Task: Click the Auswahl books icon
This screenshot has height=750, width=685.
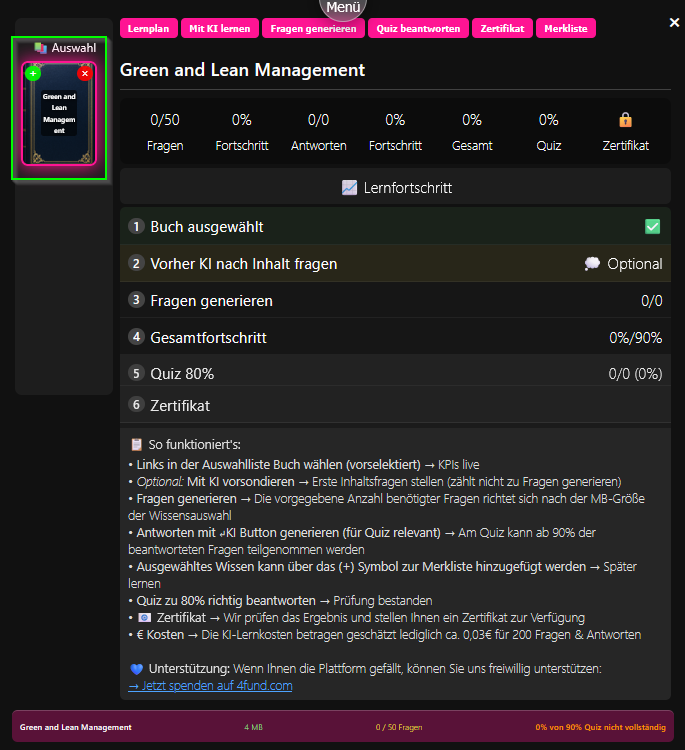Action: point(40,48)
